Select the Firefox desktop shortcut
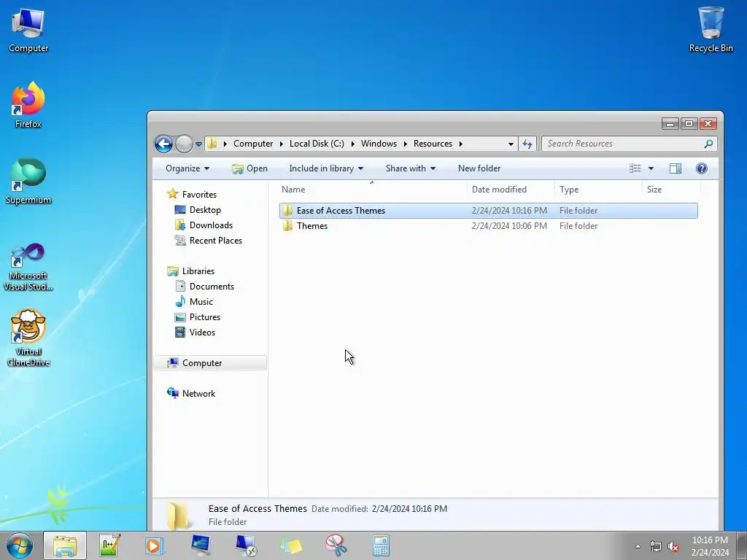The width and height of the screenshot is (747, 560). 28,105
